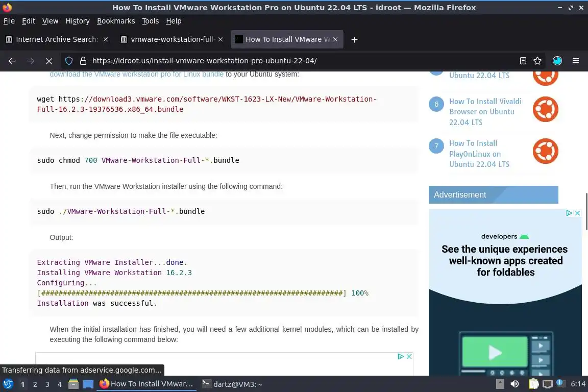Click the numbered badge 6 in sidebar
The image size is (588, 392).
pos(436,104)
